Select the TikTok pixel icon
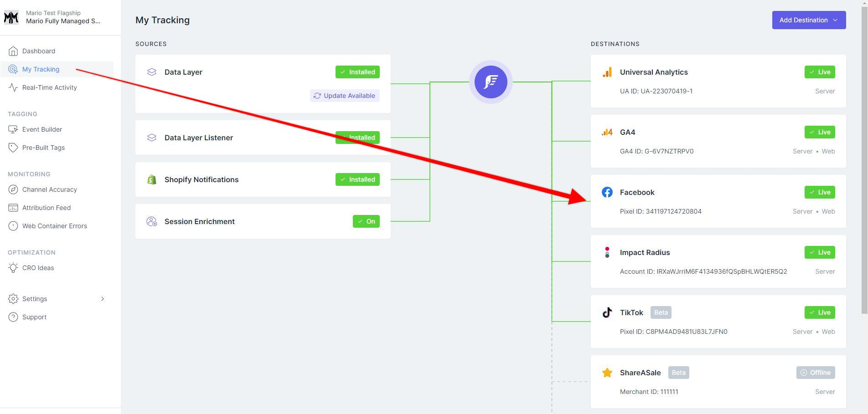Screen dimensions: 868x414 [x=607, y=312]
